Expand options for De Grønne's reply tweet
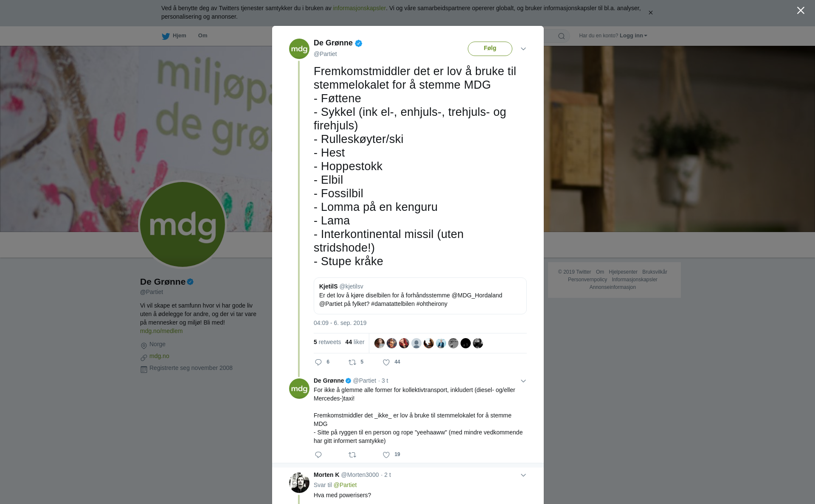Screen dimensions: 815x504 coord(523,381)
